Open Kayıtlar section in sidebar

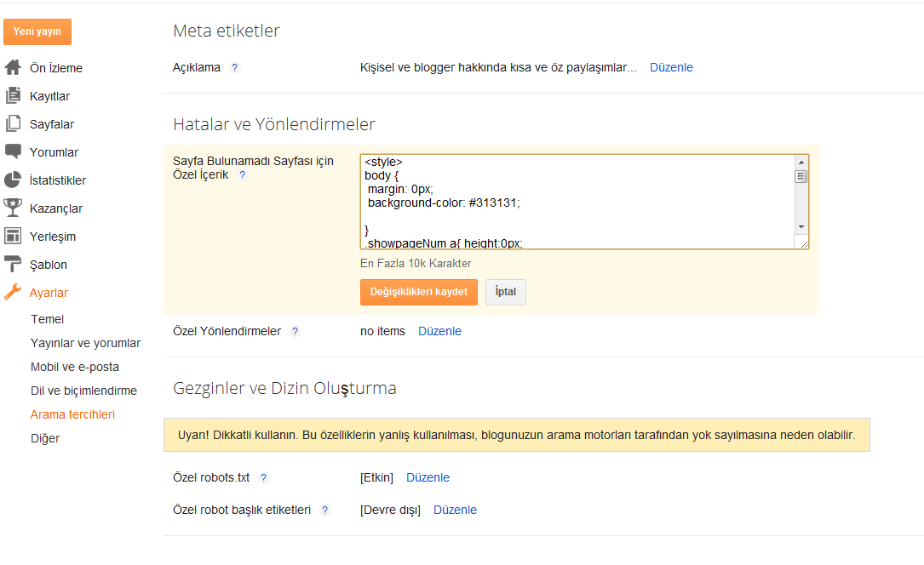click(49, 96)
